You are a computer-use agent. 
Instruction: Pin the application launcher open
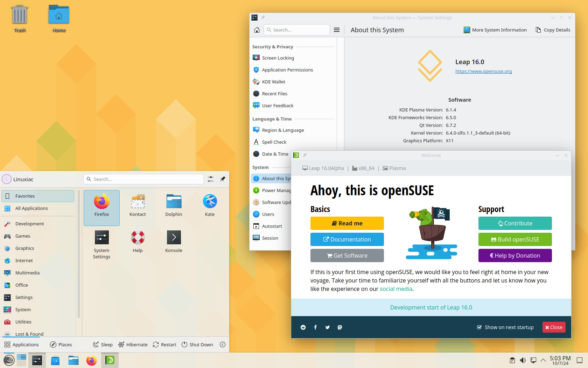point(223,179)
